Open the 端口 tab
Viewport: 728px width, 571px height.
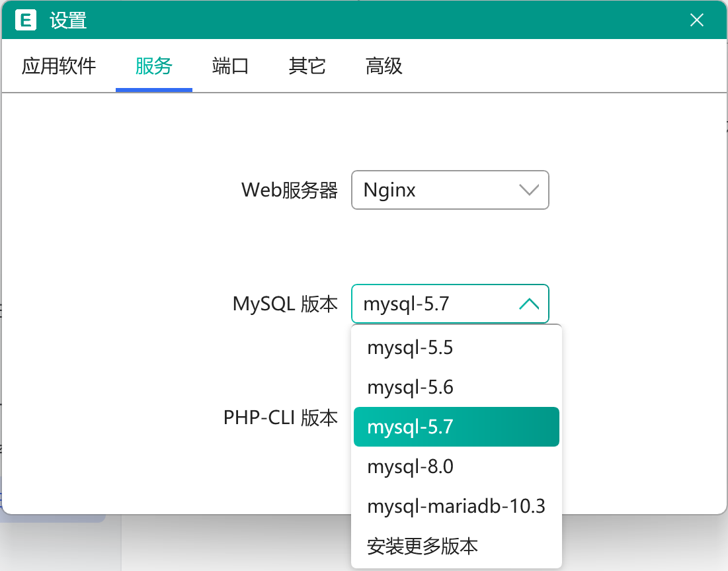pos(230,66)
